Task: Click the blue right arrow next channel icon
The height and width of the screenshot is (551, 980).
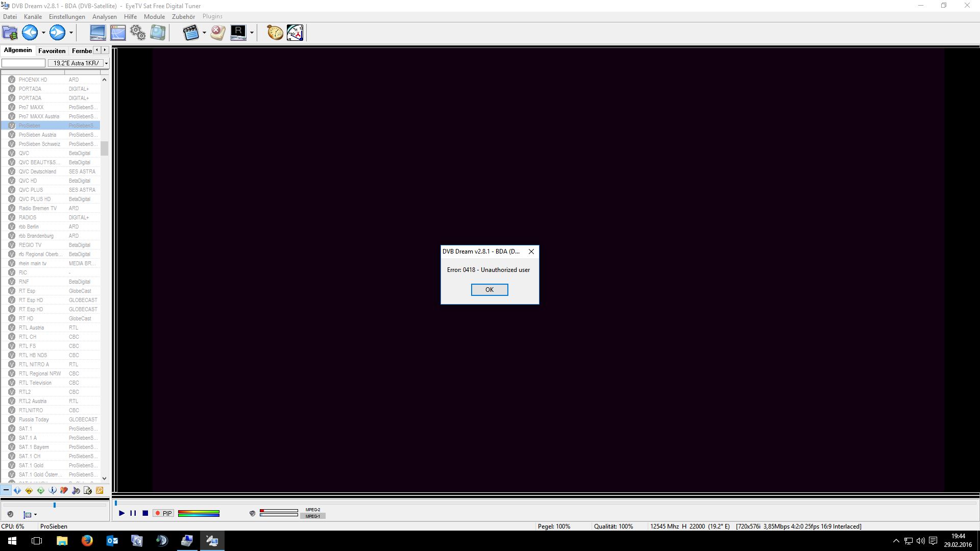Action: click(57, 33)
